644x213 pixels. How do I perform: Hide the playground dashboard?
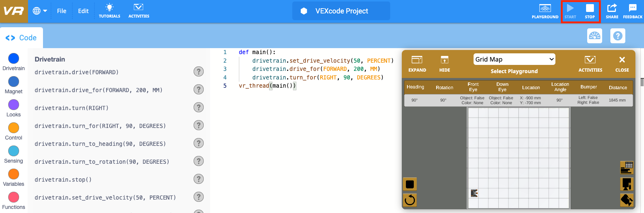click(444, 63)
